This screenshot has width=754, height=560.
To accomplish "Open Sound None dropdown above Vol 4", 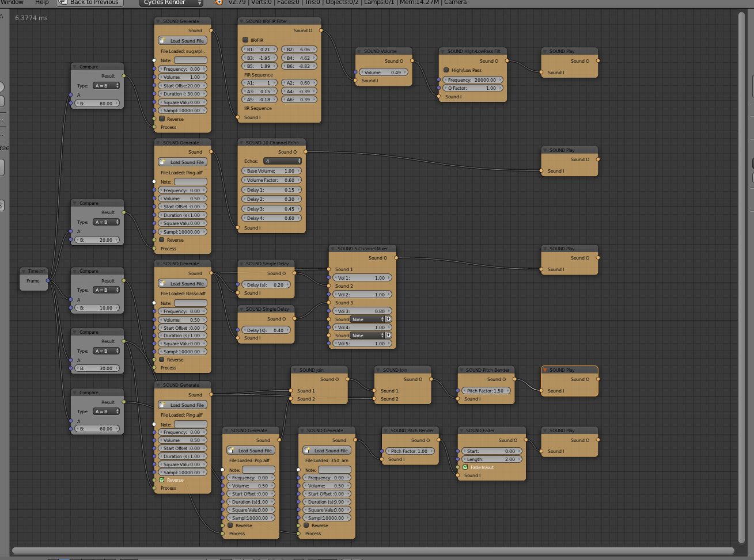I will tap(367, 319).
